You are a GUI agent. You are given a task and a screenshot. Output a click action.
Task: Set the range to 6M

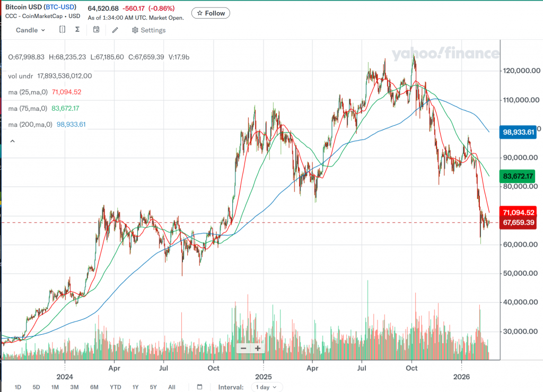94,387
